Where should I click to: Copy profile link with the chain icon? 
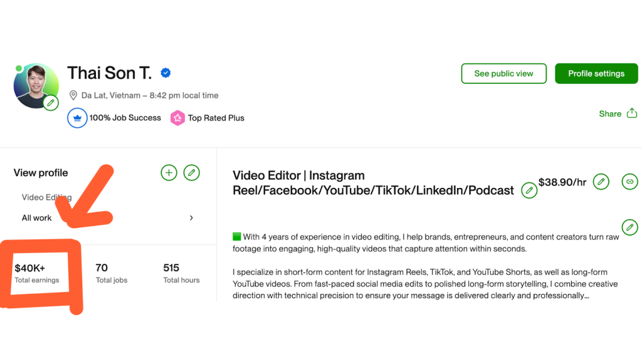tap(629, 182)
